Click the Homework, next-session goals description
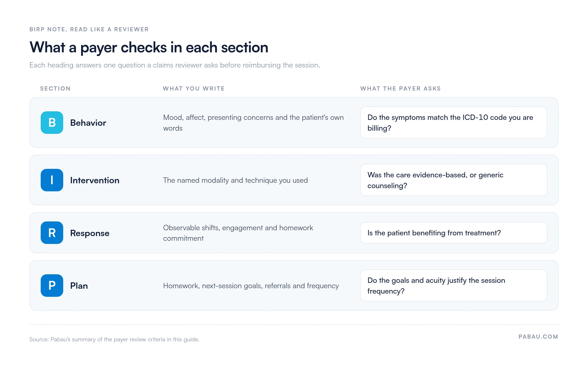This screenshot has width=588, height=368. pyautogui.click(x=251, y=286)
